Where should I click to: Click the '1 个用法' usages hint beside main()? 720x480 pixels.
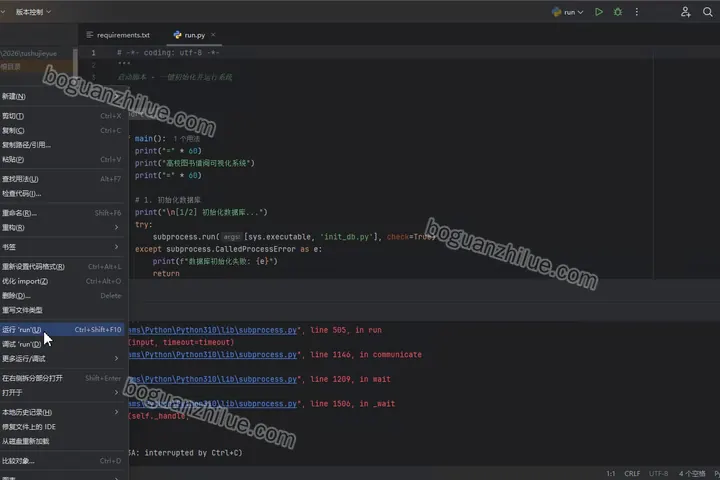click(186, 139)
